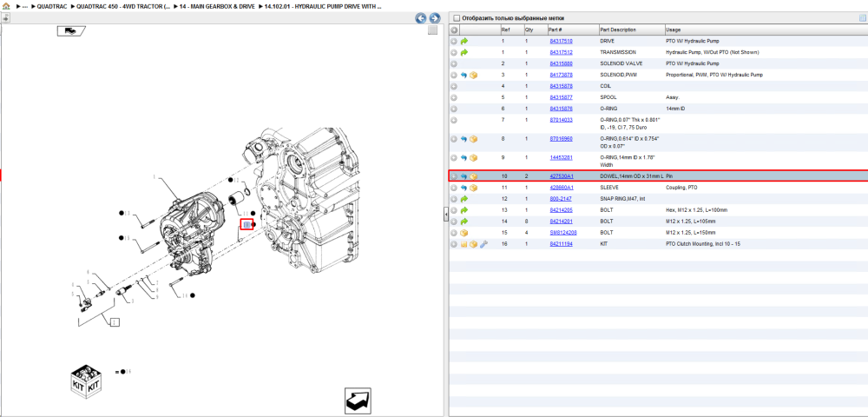Click blue replacement arrow in SOLENOID,PWM row
868x417 pixels.
pos(464,75)
